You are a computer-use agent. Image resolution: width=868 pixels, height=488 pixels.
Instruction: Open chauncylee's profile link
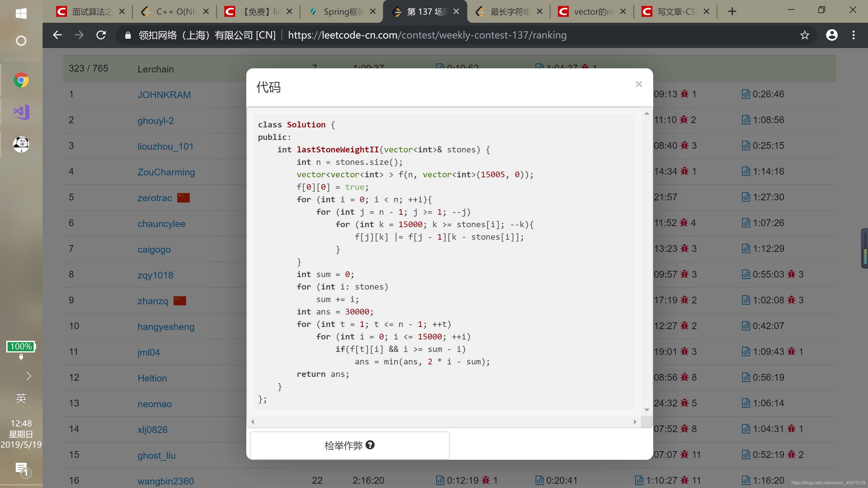click(161, 223)
